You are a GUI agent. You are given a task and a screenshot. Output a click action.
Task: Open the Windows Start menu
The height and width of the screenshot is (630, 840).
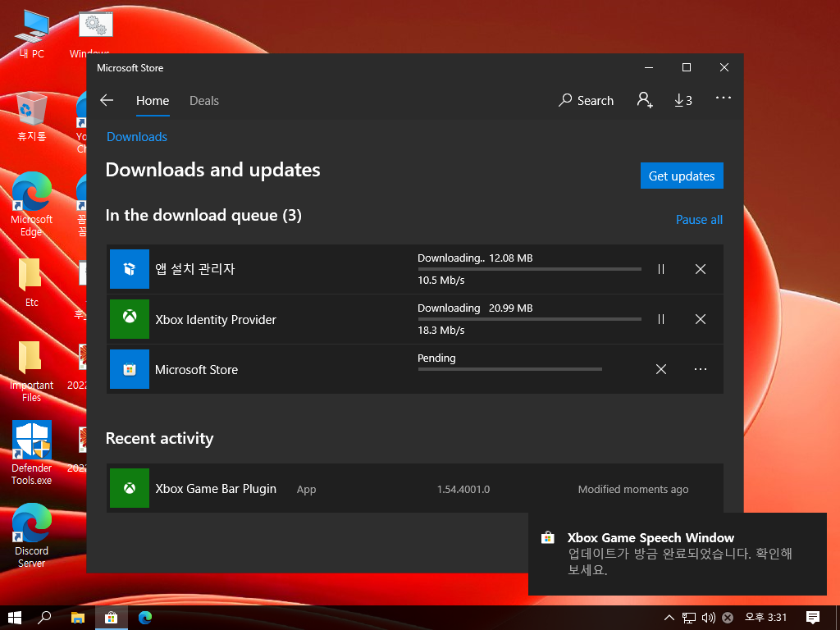click(x=15, y=618)
